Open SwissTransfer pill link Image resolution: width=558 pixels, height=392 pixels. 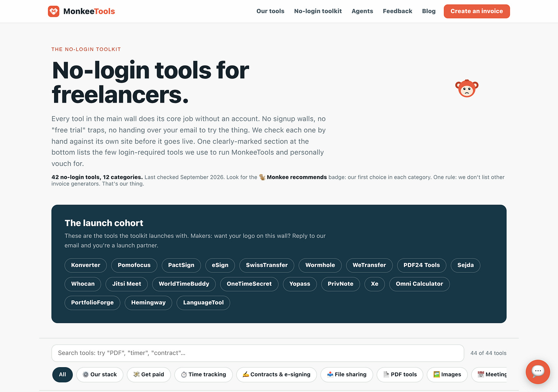click(267, 265)
